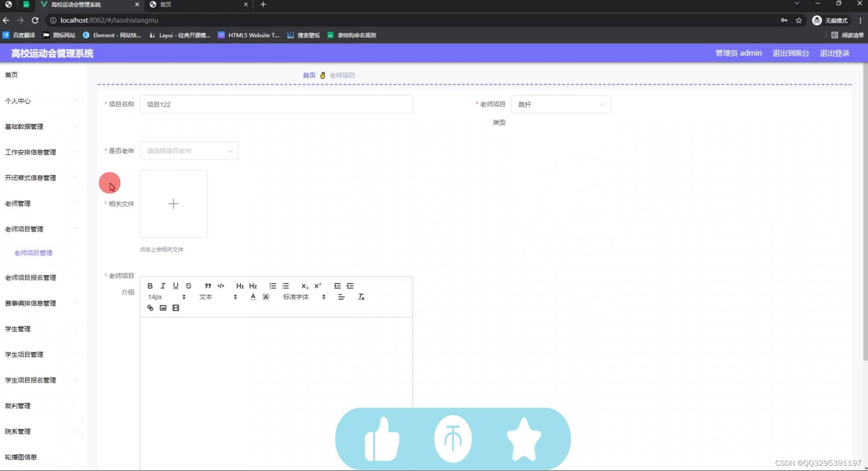Open the 文本 paragraph style dropdown
The height and width of the screenshot is (471, 868).
[218, 297]
